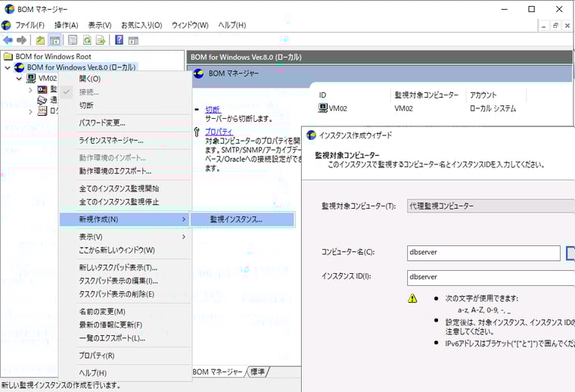
Task: Click the ローカル システム account cell
Action: (493, 108)
